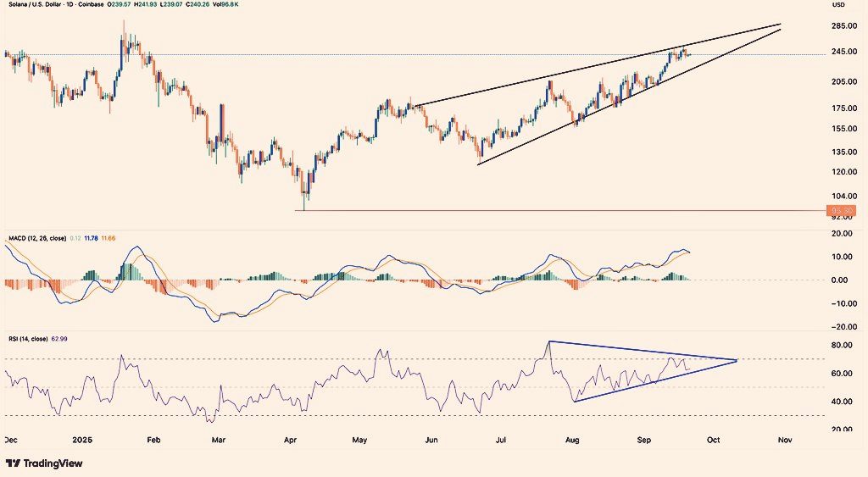Click the 20.00 label on MACD axis
This screenshot has width=868, height=477.
pos(843,233)
